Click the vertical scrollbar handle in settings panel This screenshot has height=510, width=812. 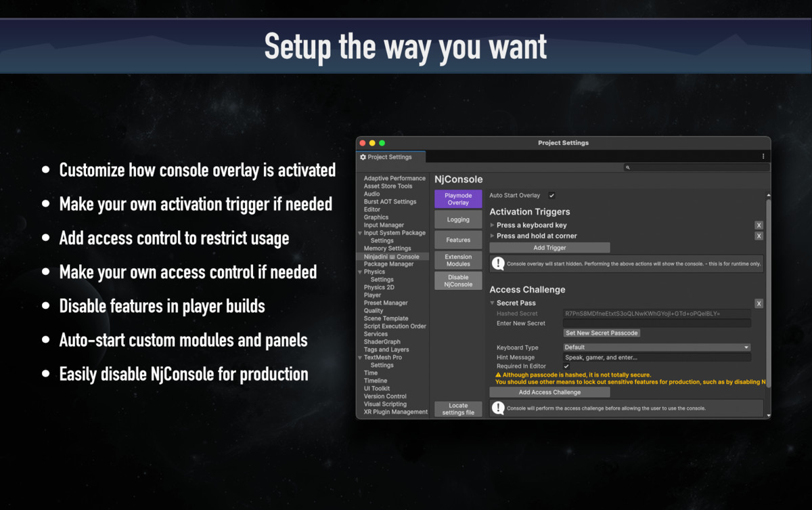[x=768, y=293]
